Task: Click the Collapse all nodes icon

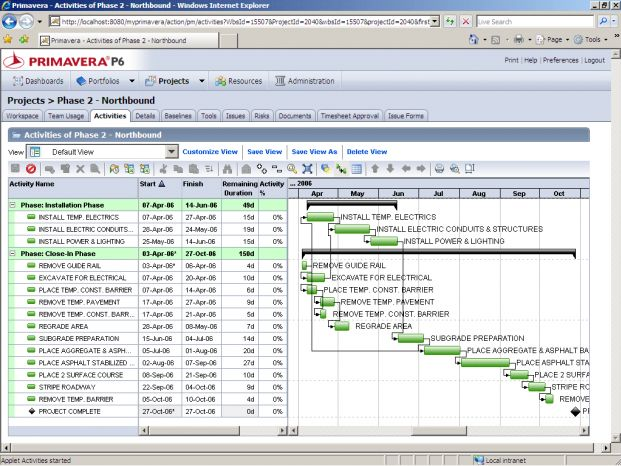Action: click(277, 169)
